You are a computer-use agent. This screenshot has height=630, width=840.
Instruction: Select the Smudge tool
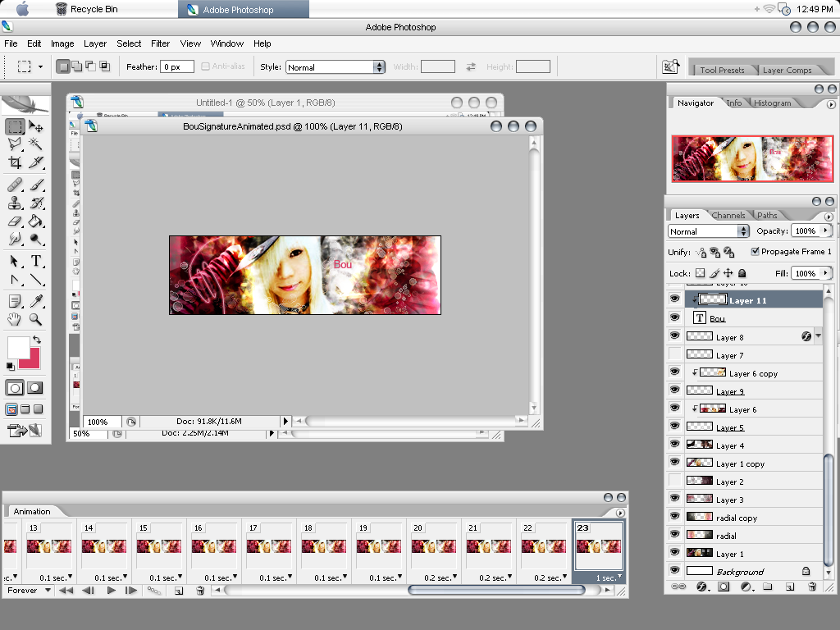[x=15, y=239]
